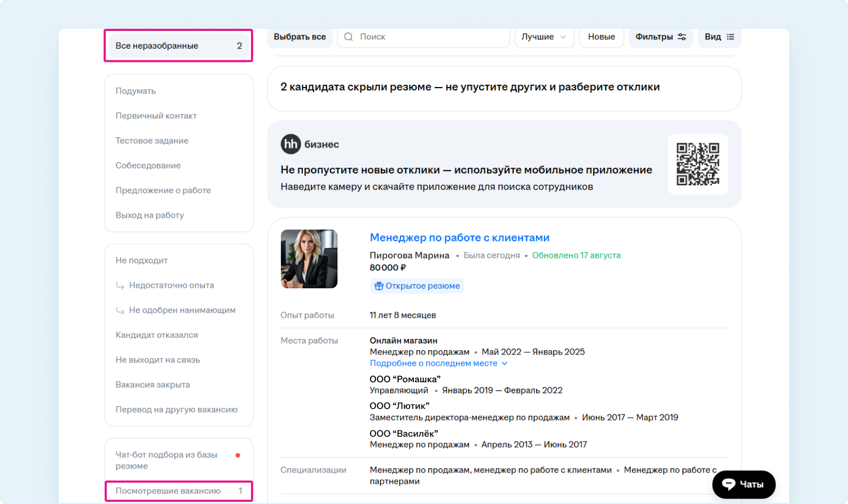
Task: Click the QR code for mobile app
Action: (x=697, y=164)
